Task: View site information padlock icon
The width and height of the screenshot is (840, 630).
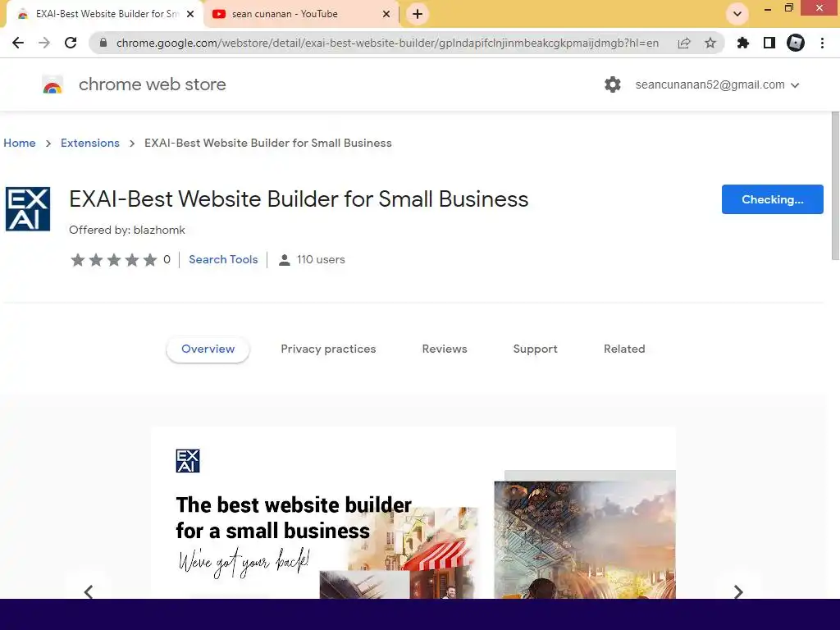Action: click(103, 43)
